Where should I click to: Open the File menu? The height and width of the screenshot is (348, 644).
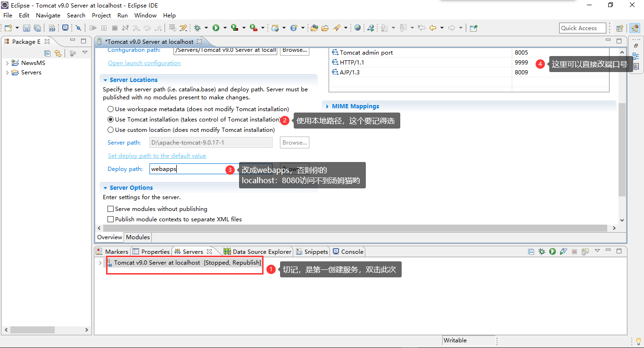click(8, 15)
